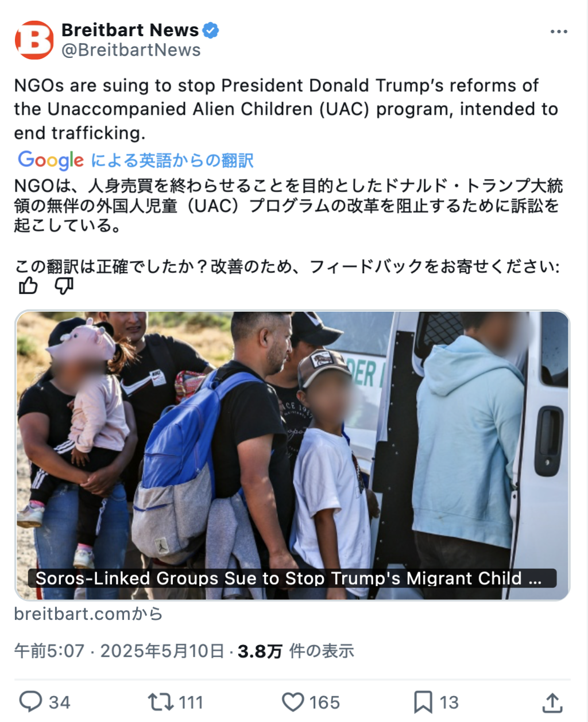Repost this tweet with retweet icon
Screen dimensions: 588x722
(x=160, y=702)
